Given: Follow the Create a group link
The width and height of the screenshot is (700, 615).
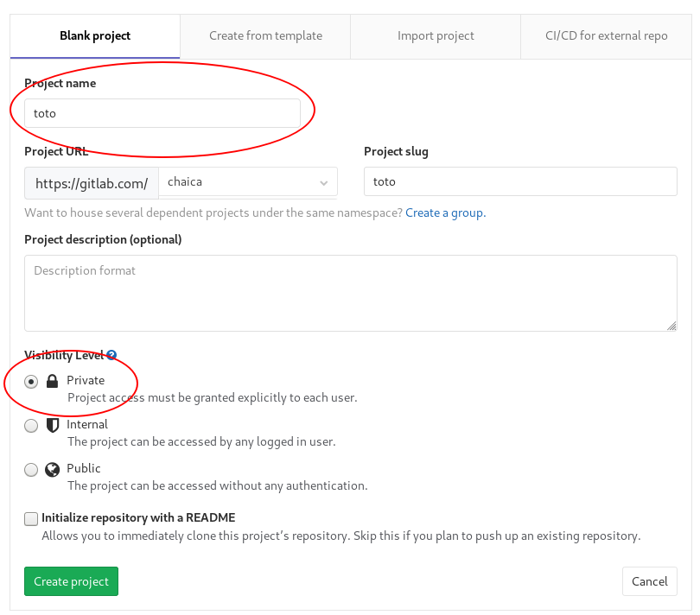Looking at the screenshot, I should point(444,212).
